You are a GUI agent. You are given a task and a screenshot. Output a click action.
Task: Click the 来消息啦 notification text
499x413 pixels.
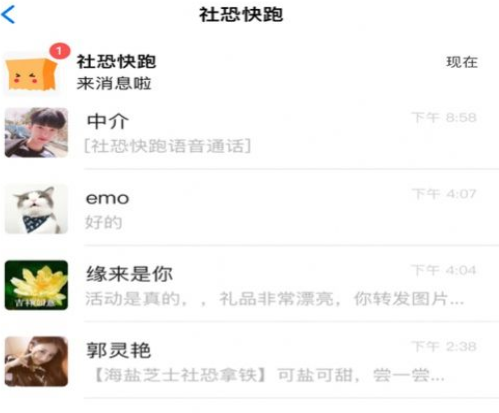[x=114, y=83]
